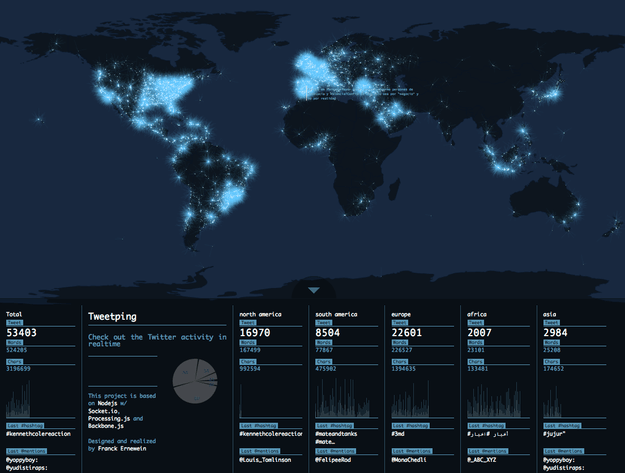The width and height of the screenshot is (625, 473).
Task: Click the #jujur hashtag under asia
Action: coord(554,434)
